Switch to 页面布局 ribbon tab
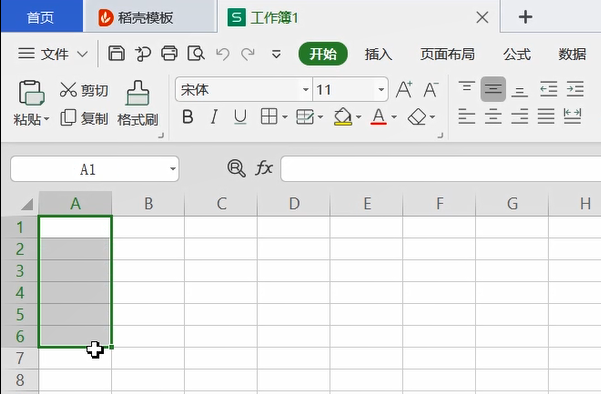Screen dimensions: 601x394 [x=447, y=54]
